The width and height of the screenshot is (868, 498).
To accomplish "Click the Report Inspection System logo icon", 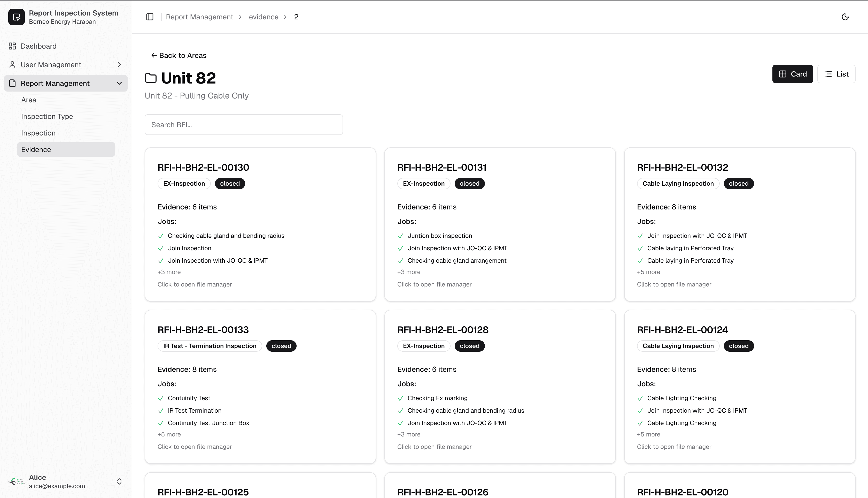I will tap(16, 17).
